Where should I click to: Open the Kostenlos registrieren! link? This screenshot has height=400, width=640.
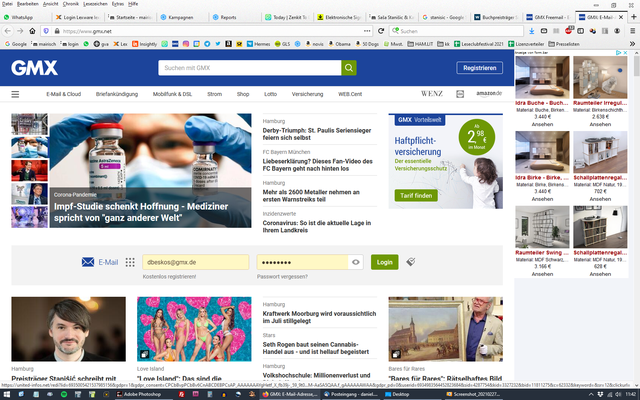coord(169,276)
